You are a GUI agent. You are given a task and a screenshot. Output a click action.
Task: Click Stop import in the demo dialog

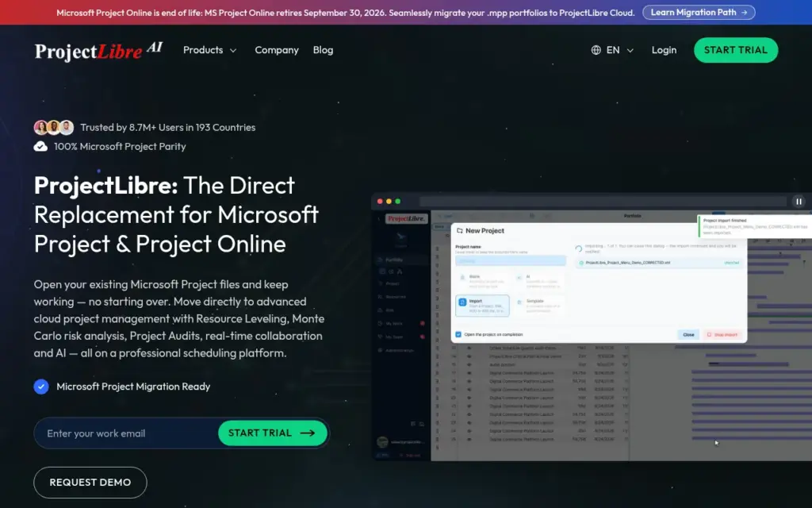pyautogui.click(x=722, y=334)
